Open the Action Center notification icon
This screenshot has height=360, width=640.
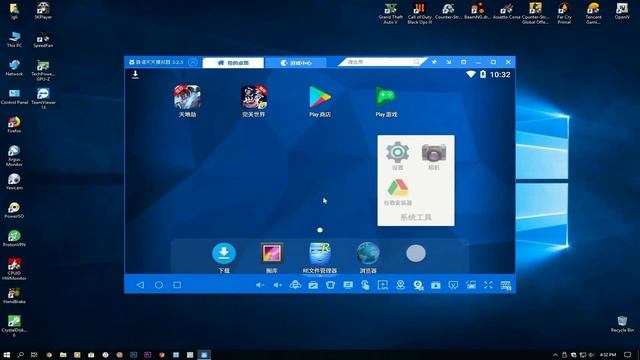[x=628, y=355]
